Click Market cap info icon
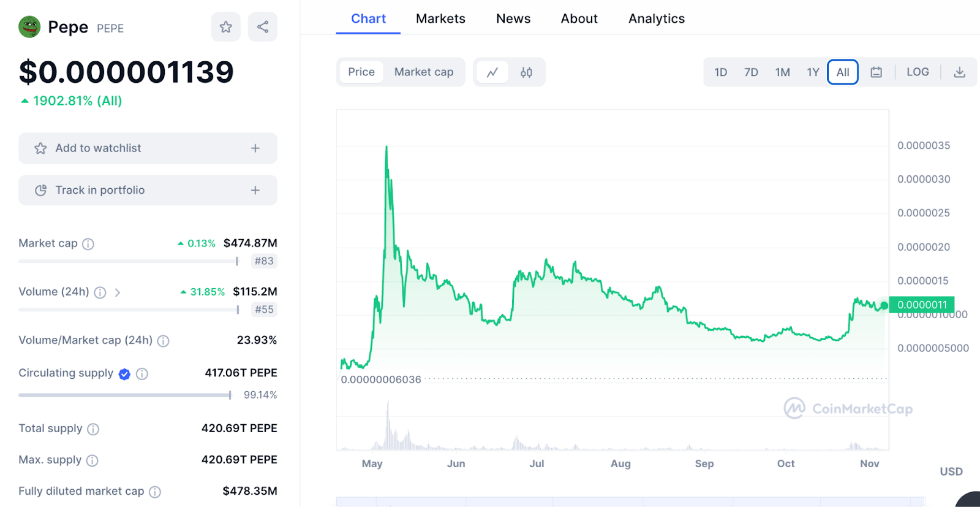 (x=88, y=244)
